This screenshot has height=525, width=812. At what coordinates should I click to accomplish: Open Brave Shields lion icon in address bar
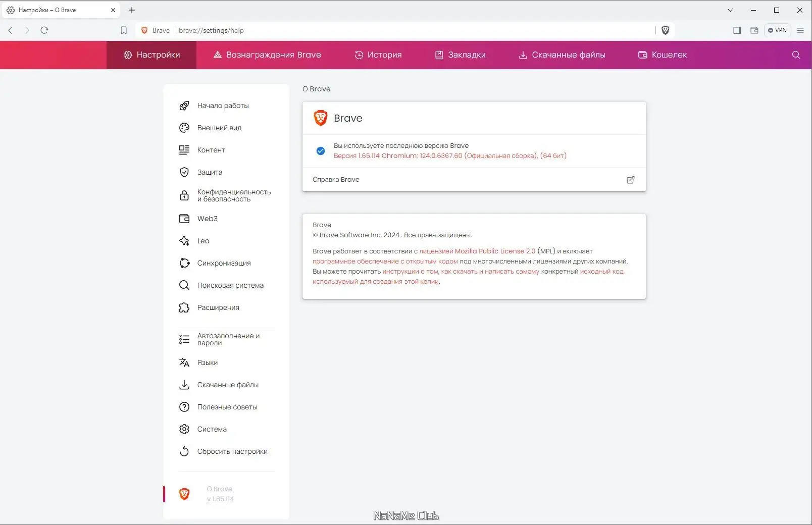tap(666, 30)
